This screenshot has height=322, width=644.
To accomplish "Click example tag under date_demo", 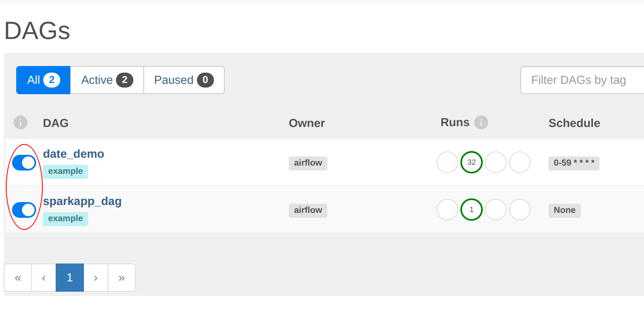I will 65,171.
